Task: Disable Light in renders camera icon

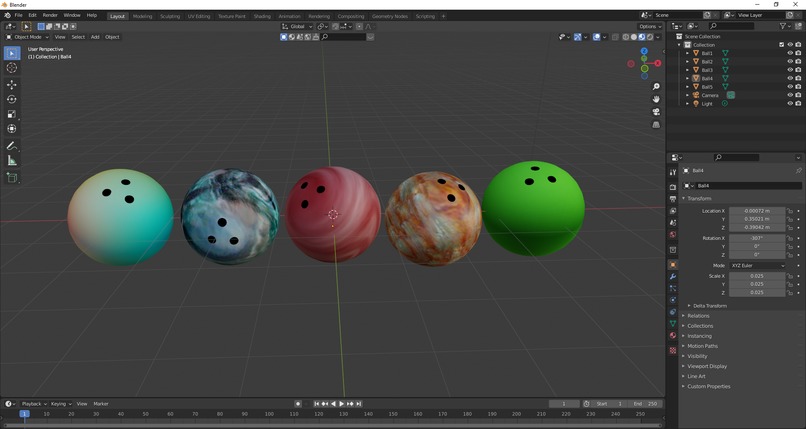Action: (798, 103)
